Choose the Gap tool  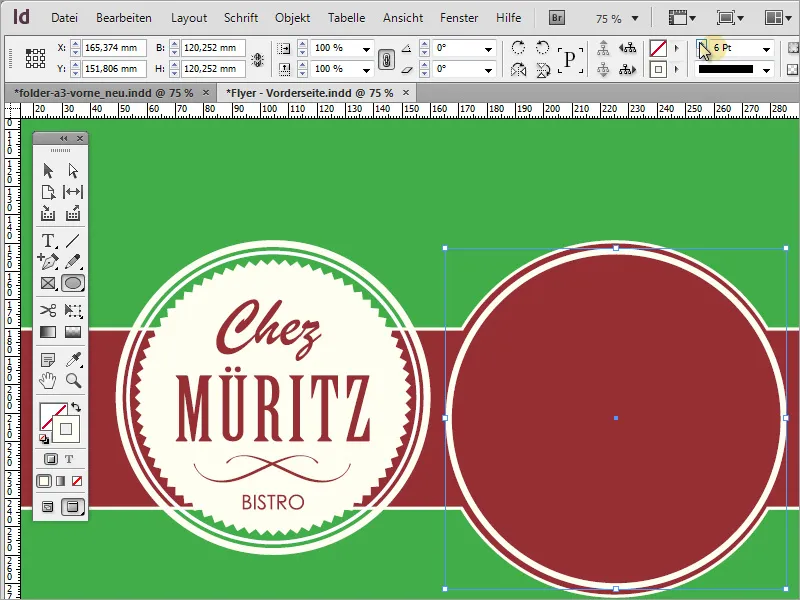(x=73, y=192)
